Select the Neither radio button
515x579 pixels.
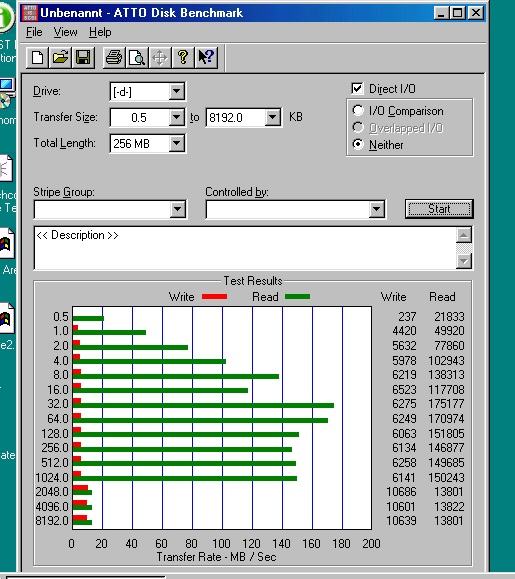pos(358,144)
